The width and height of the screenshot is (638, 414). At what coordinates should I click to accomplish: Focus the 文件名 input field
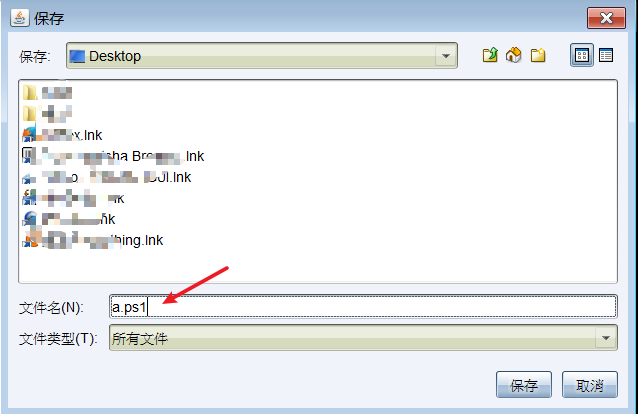tap(363, 307)
